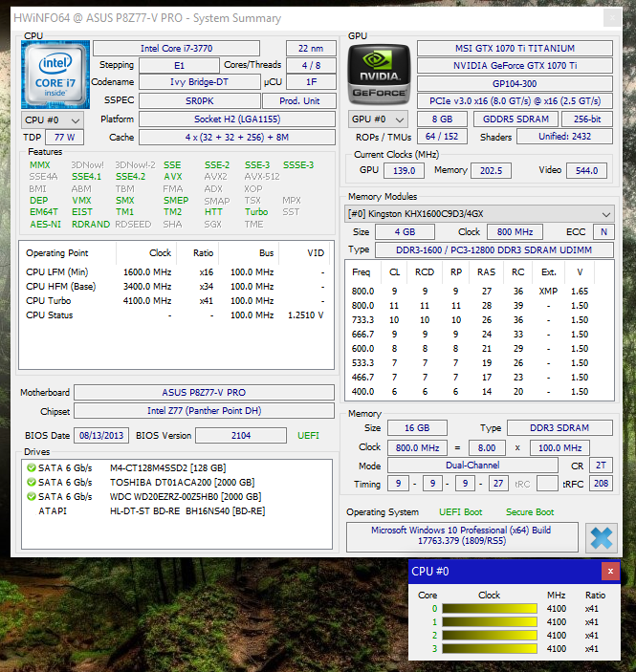Click the UEFI Boot label

(x=461, y=512)
